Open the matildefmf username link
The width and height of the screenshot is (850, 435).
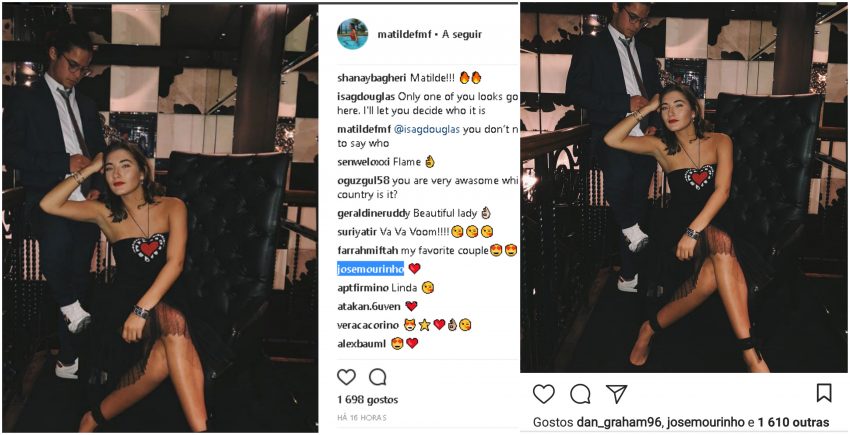[x=403, y=33]
